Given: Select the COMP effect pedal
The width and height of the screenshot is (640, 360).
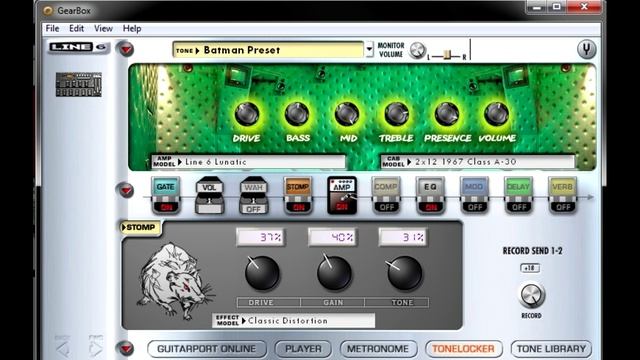Looking at the screenshot, I should [x=386, y=196].
